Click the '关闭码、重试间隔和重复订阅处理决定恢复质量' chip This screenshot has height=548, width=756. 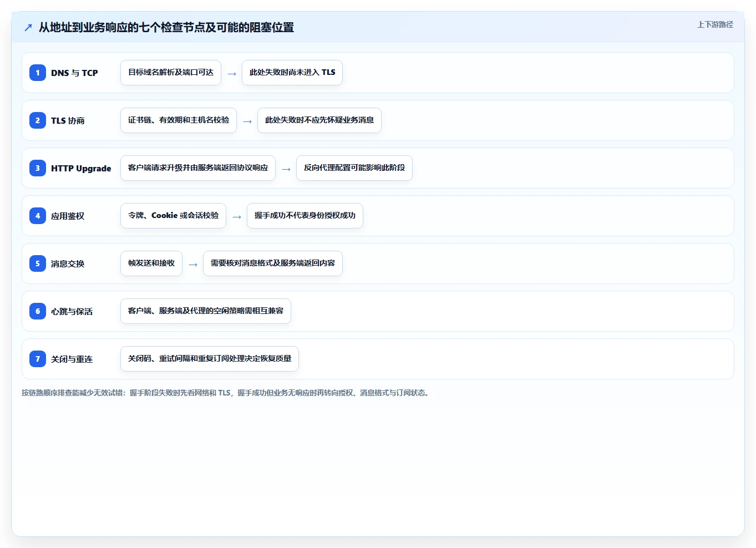210,359
